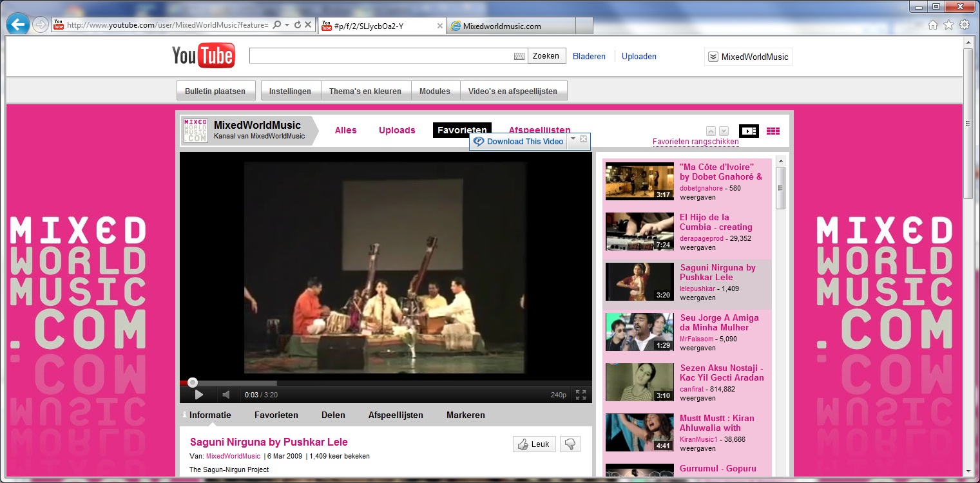Open the MixedWorldMusic account dropdown

pyautogui.click(x=748, y=57)
